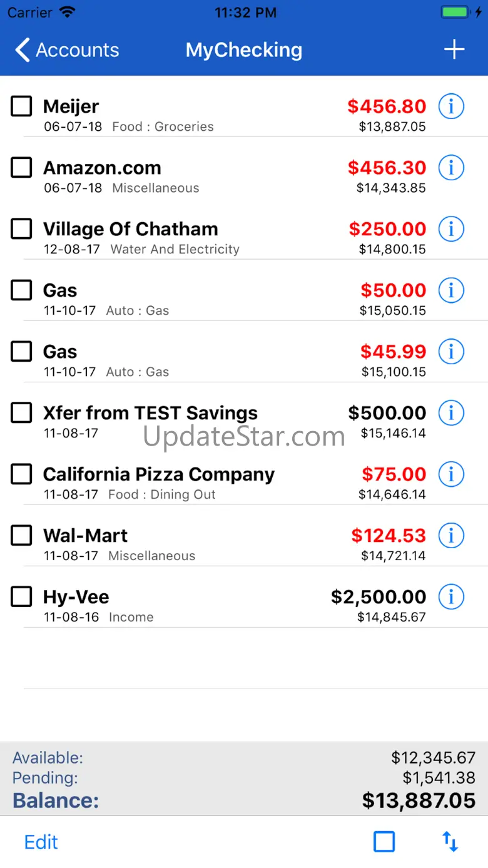This screenshot has height=868, width=488.
Task: Tap the sort arrows icon
Action: (450, 842)
